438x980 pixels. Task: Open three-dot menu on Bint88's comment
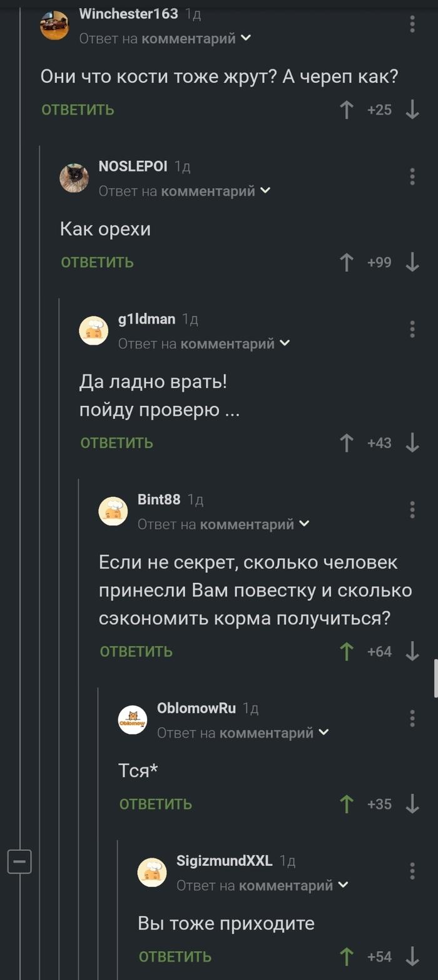pyautogui.click(x=412, y=510)
